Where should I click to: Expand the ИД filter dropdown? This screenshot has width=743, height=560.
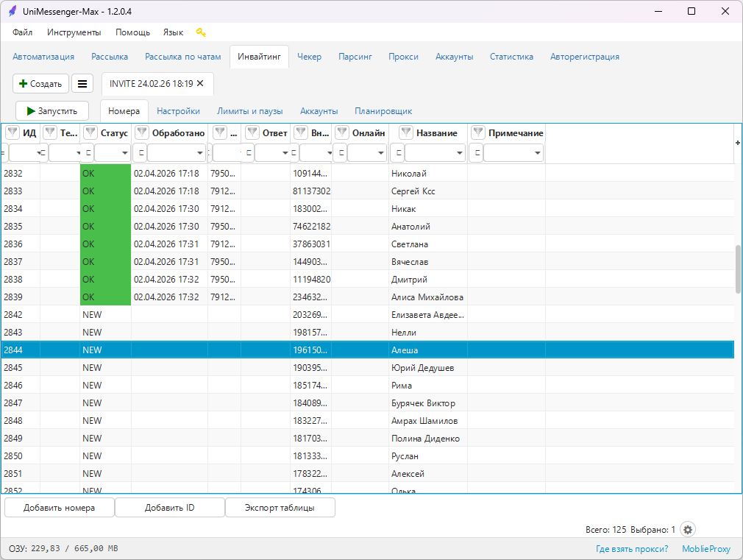[38, 152]
